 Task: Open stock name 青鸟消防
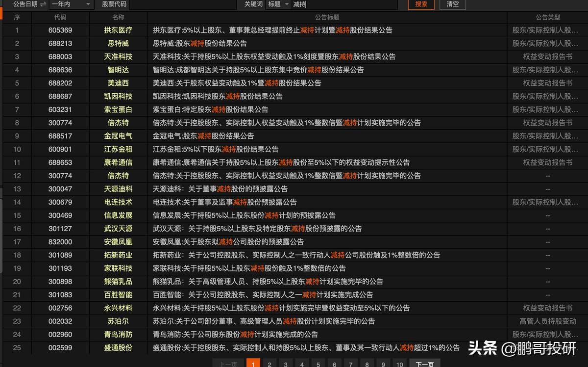[x=118, y=335]
